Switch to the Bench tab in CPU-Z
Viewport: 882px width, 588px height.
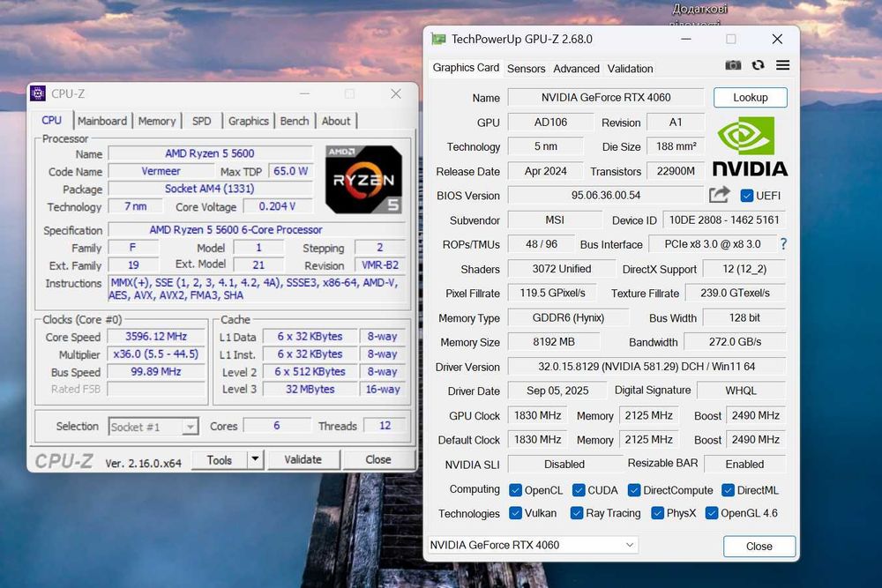click(295, 121)
